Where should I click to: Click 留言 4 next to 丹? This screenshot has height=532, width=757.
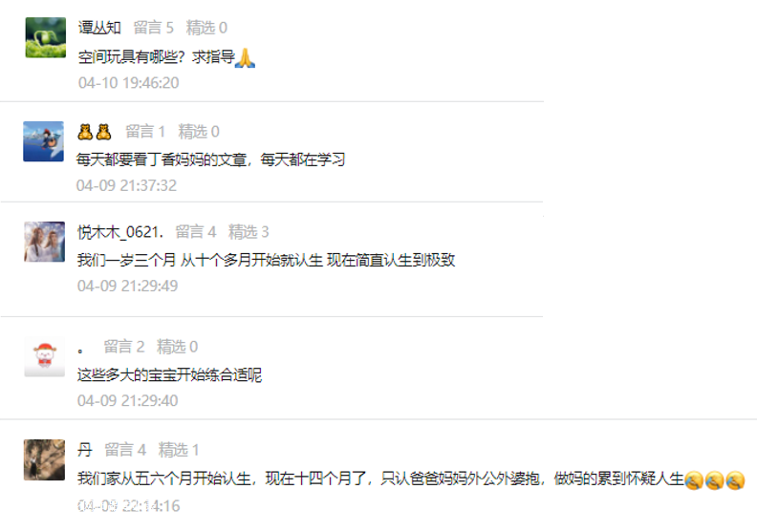(x=125, y=450)
